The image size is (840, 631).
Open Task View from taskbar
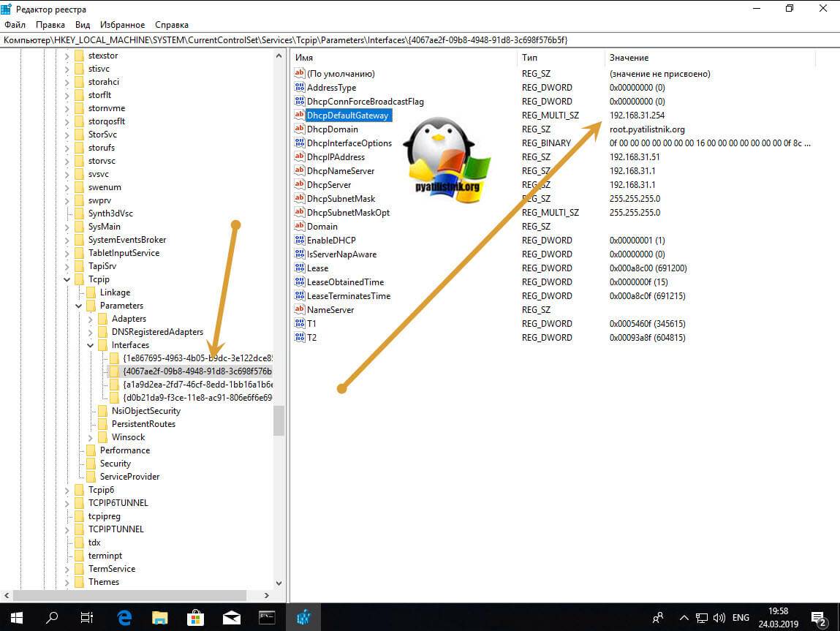click(x=87, y=618)
